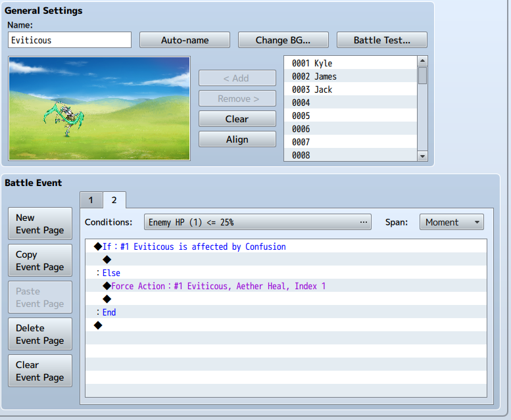Select empty enemy slot 0005
Screen dimensions: 511x420
pyautogui.click(x=351, y=116)
